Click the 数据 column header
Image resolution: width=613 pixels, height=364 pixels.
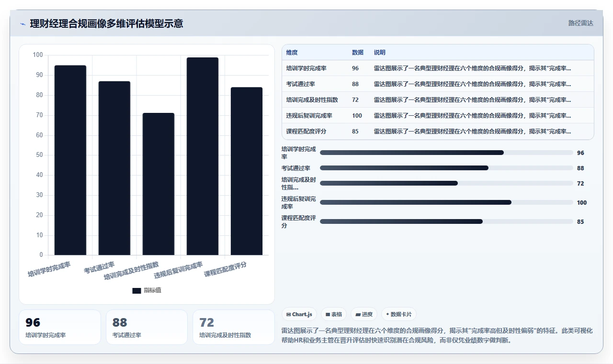tap(357, 53)
